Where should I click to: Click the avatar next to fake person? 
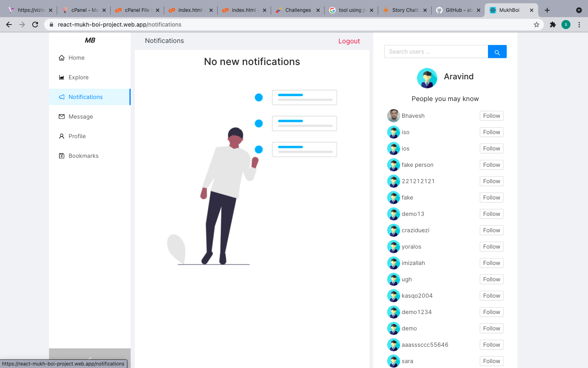394,165
